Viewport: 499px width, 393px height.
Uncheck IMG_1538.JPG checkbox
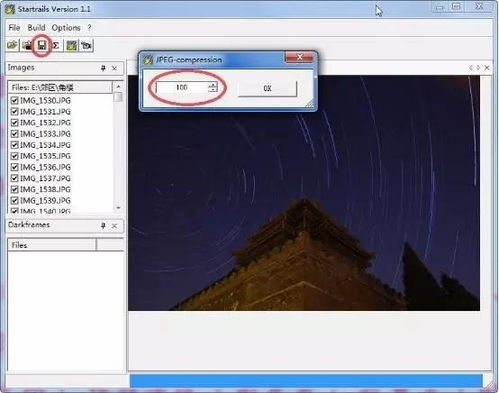pyautogui.click(x=14, y=189)
